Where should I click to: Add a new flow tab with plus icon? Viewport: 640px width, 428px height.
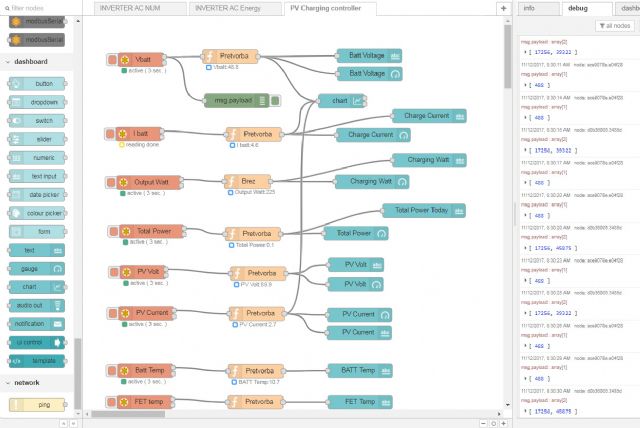click(503, 8)
